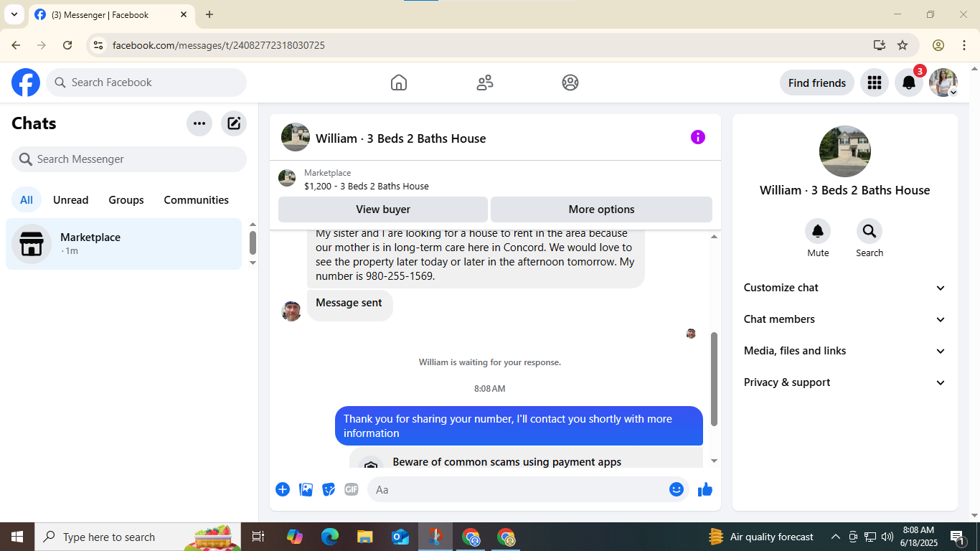Click the Beware of common scams notice
Screen dimensions: 980x551
tap(526, 458)
